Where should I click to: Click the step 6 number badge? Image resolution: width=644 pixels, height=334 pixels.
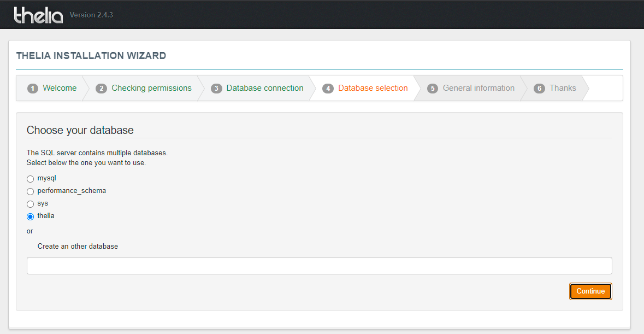pos(539,89)
